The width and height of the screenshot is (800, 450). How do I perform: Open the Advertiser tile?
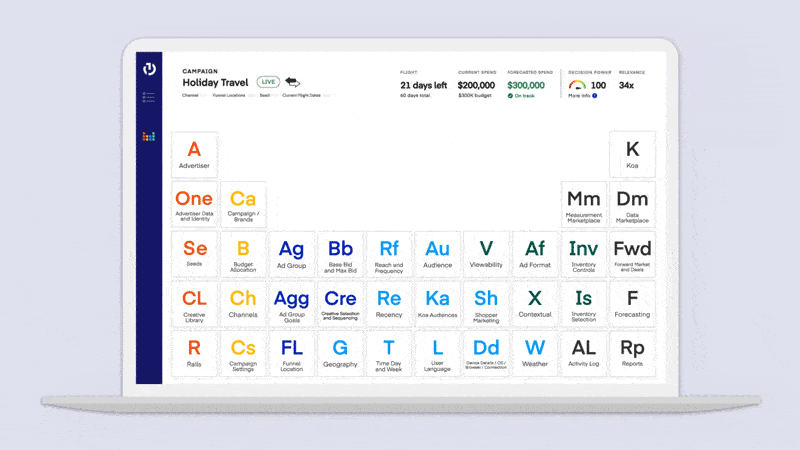coord(194,155)
